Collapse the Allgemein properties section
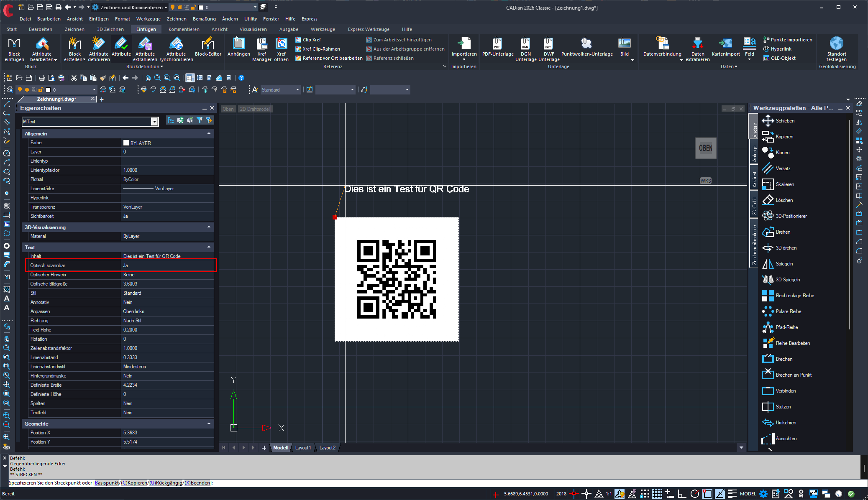The height and width of the screenshot is (500, 868). (x=209, y=133)
